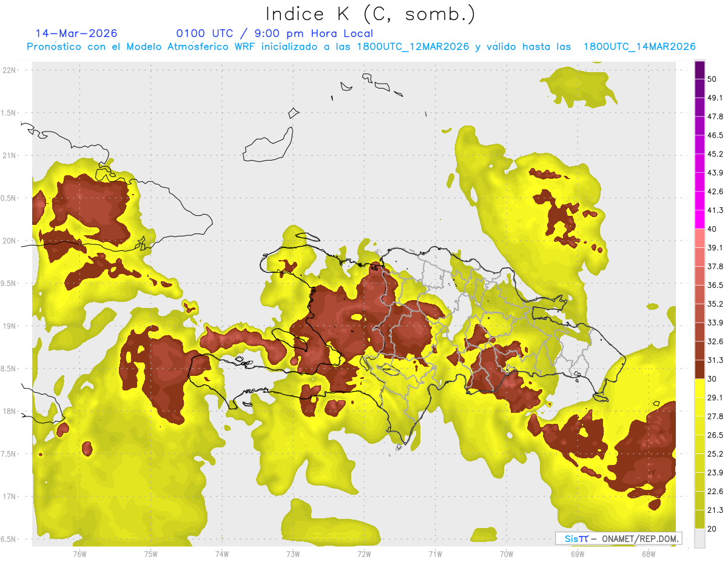Click the colorbar value '25.2'

coord(715,454)
